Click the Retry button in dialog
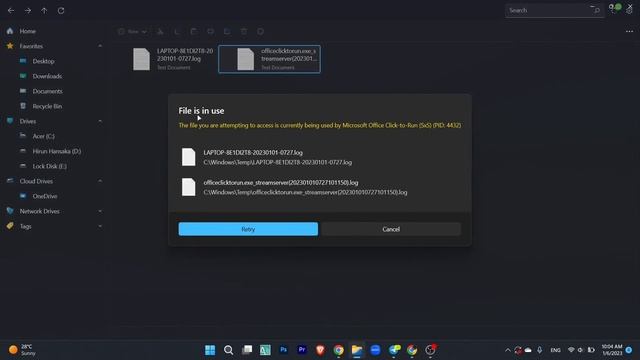Screen dimensions: 640x360 [x=248, y=229]
